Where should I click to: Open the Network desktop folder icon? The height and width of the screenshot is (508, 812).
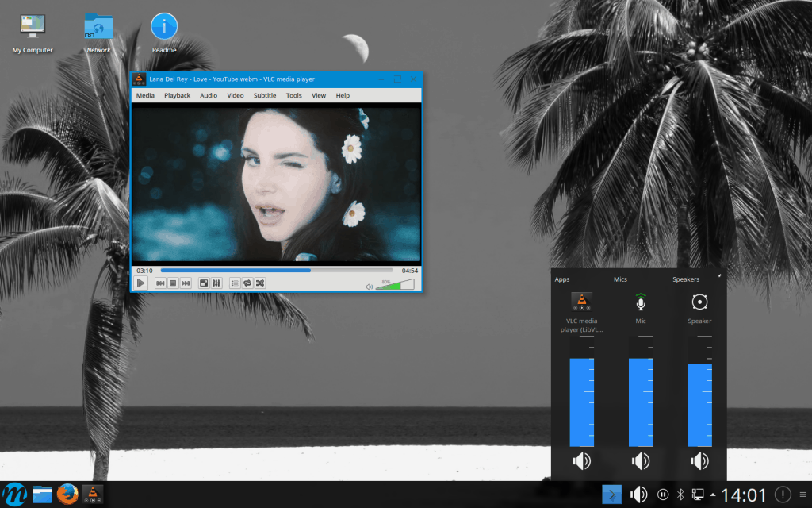[x=98, y=33]
